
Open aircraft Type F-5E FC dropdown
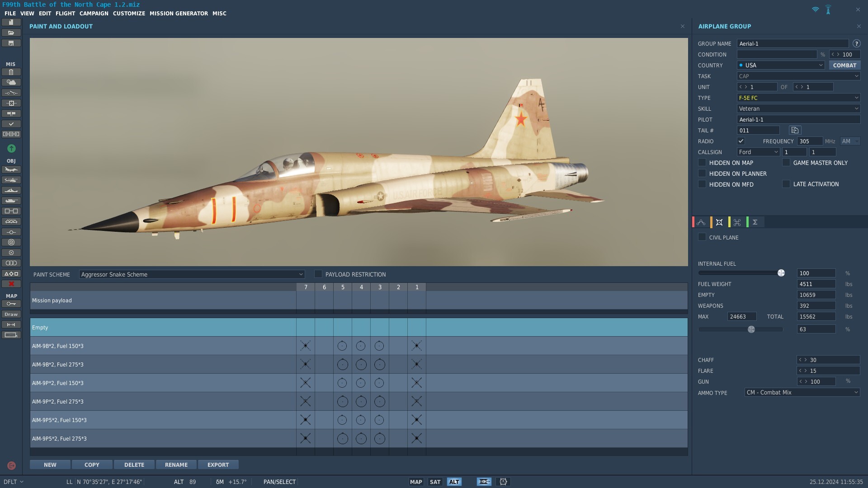[798, 98]
